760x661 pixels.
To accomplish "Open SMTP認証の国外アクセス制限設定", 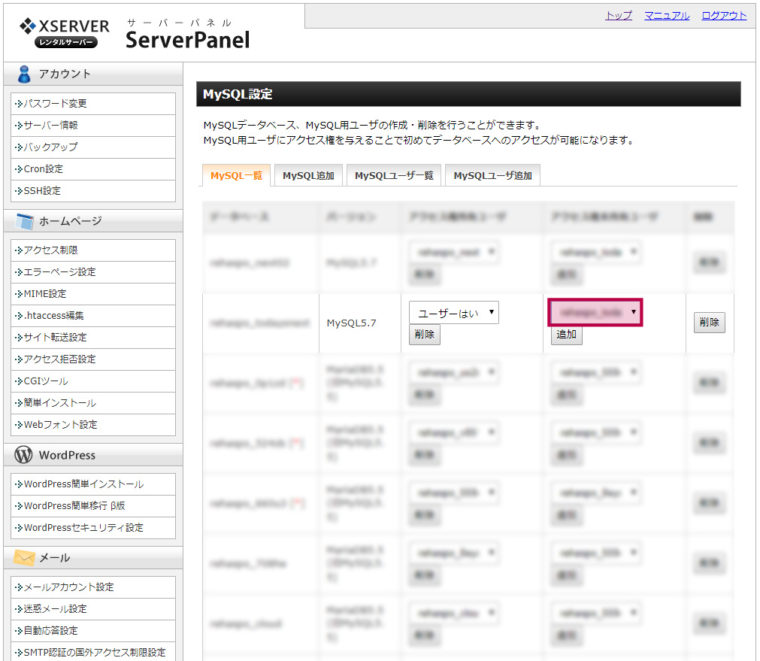I will point(93,652).
